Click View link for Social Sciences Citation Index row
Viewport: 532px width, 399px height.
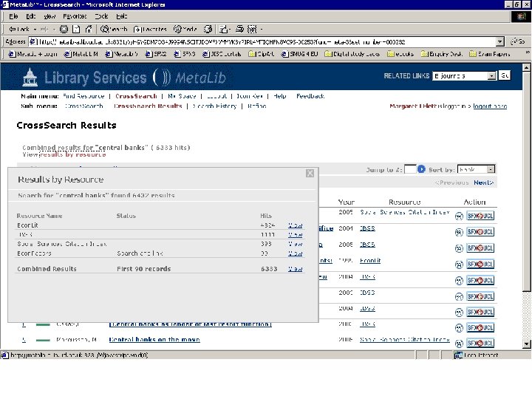[295, 244]
